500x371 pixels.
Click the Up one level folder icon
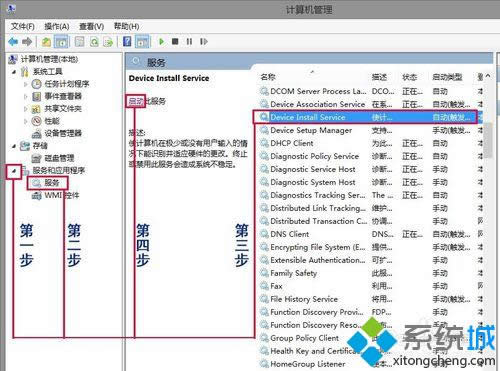[x=46, y=42]
